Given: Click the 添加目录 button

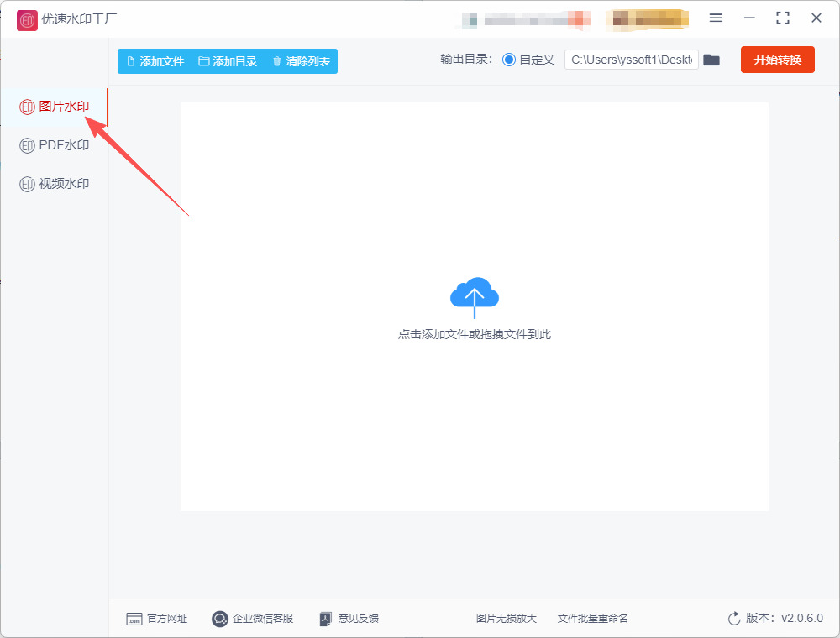Looking at the screenshot, I should [228, 61].
